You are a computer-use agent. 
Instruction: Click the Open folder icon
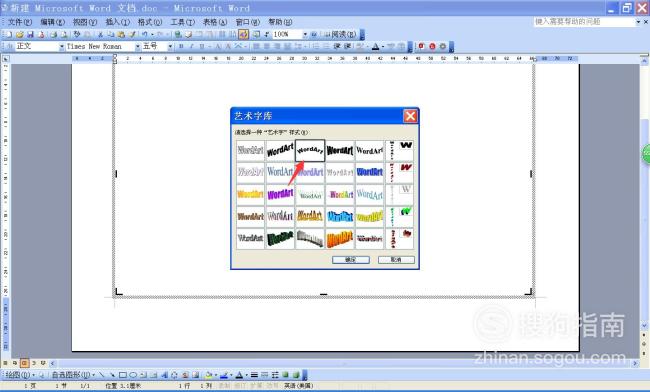click(x=19, y=34)
